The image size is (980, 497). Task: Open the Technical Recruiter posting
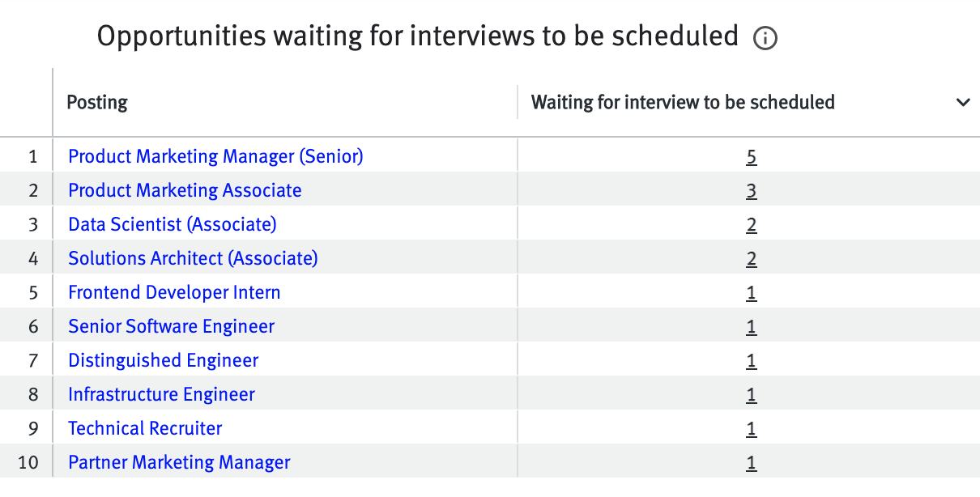pyautogui.click(x=144, y=427)
